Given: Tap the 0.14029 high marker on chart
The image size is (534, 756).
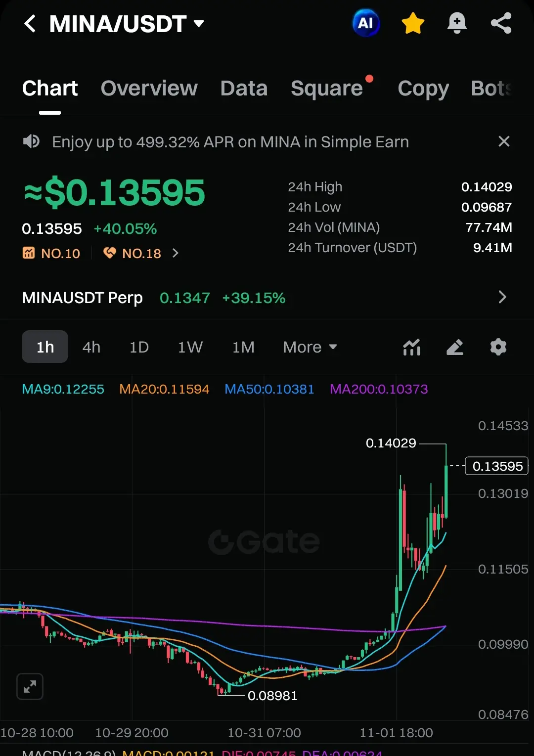Looking at the screenshot, I should point(391,443).
